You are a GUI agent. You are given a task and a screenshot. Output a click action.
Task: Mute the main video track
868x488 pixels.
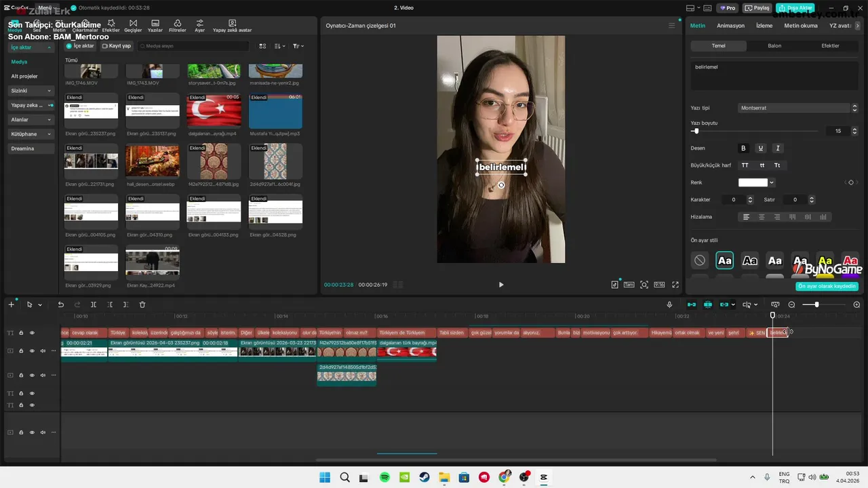coord(43,350)
